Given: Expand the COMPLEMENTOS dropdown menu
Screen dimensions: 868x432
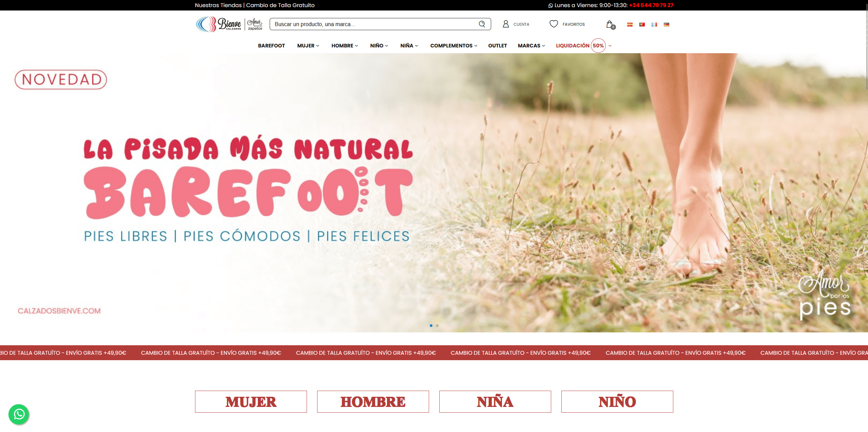Looking at the screenshot, I should tap(454, 46).
